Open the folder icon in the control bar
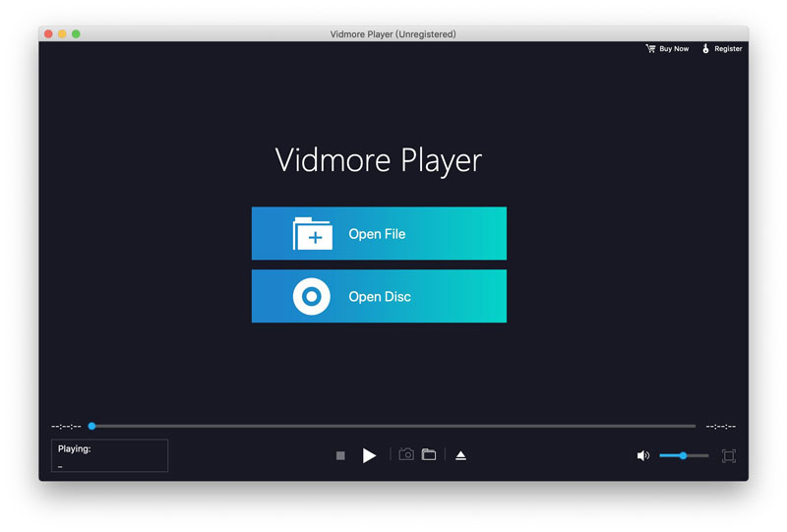The width and height of the screenshot is (787, 532). (x=429, y=454)
